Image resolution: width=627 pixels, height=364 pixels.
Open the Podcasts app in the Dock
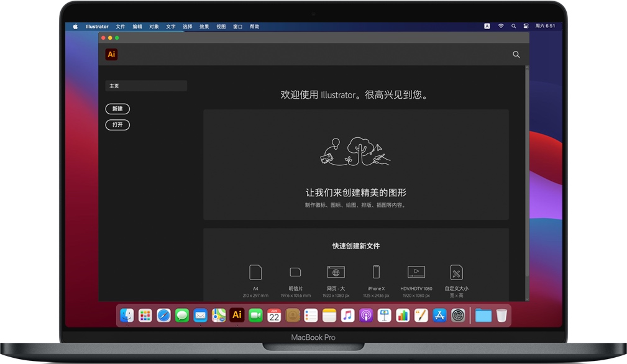click(366, 315)
